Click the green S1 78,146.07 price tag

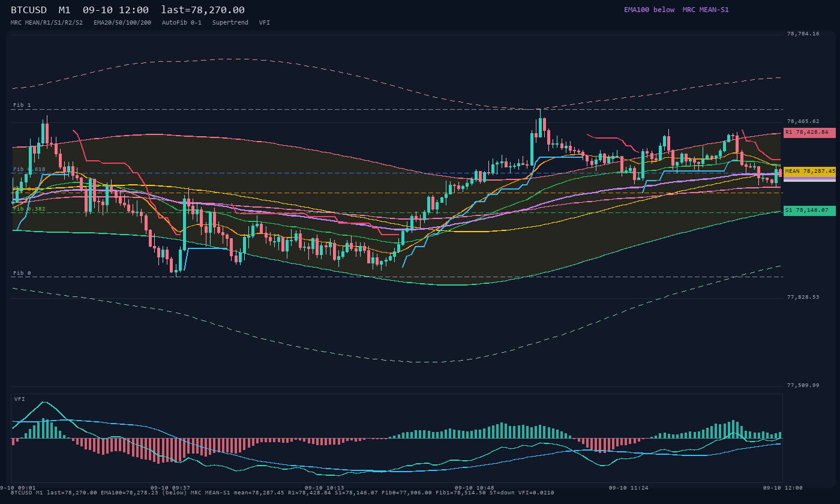(x=809, y=211)
